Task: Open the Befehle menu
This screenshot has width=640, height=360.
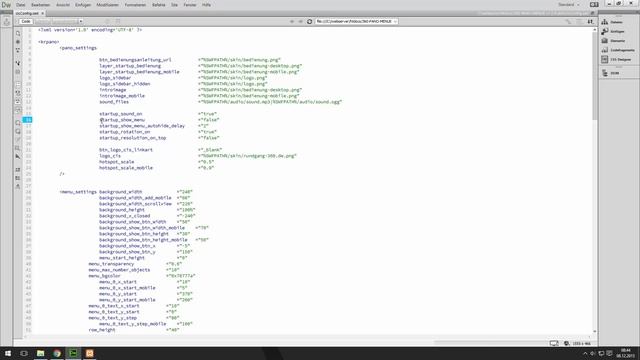Action: click(158, 5)
